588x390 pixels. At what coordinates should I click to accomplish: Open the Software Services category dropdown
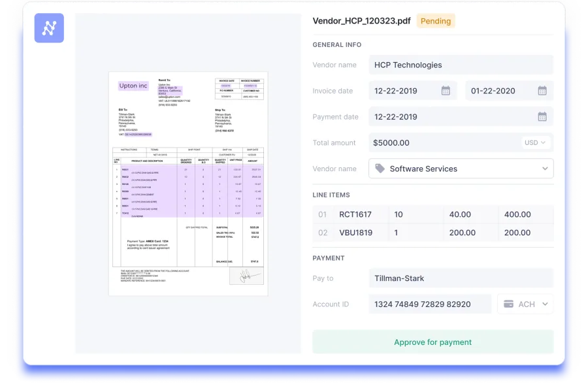click(461, 169)
